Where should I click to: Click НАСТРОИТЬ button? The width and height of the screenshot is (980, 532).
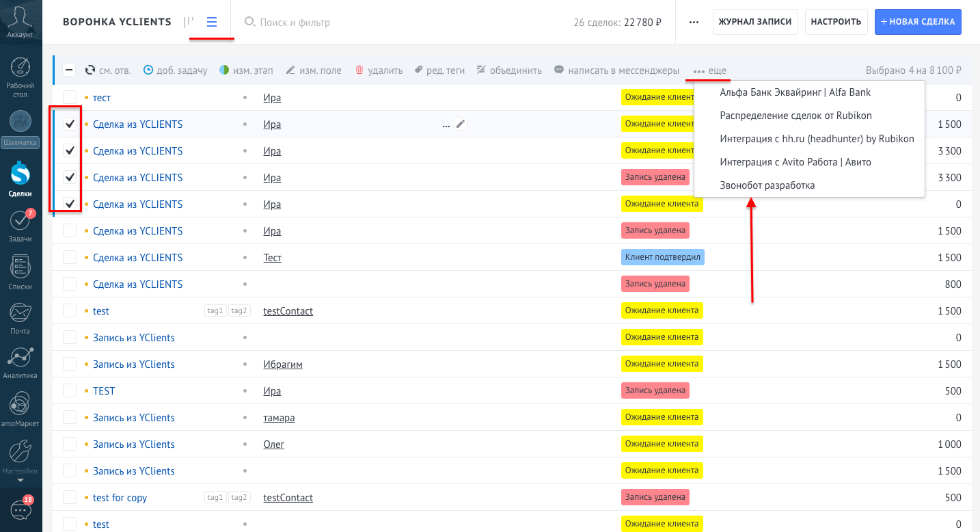coord(836,22)
